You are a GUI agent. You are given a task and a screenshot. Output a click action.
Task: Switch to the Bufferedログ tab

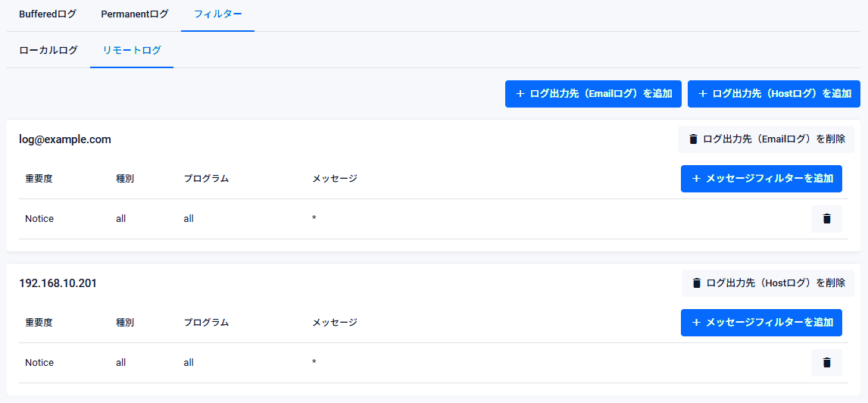[48, 14]
